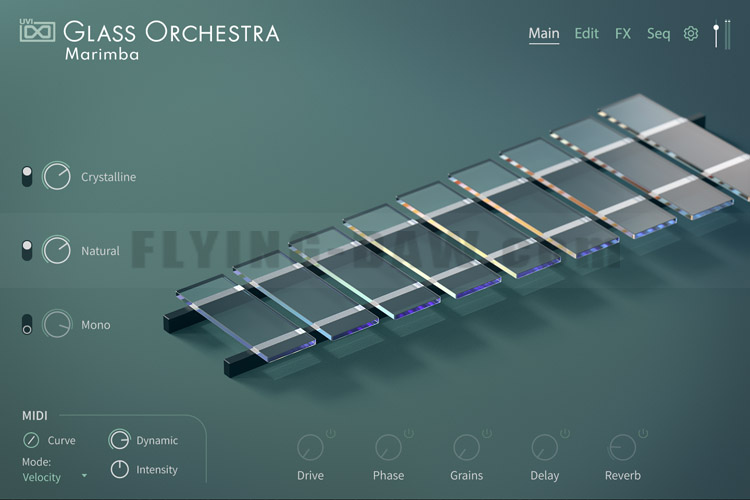Click the master volume slider
The image size is (750, 500).
[x=716, y=34]
